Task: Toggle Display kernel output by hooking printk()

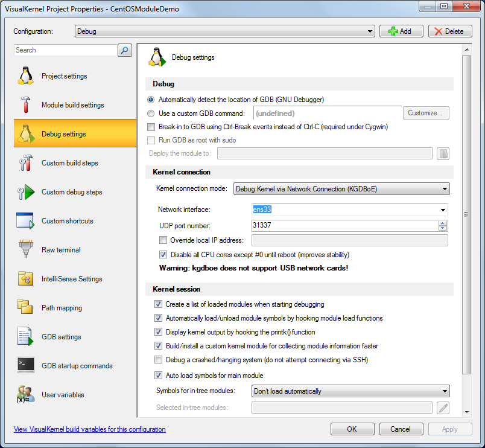Action: tap(159, 332)
